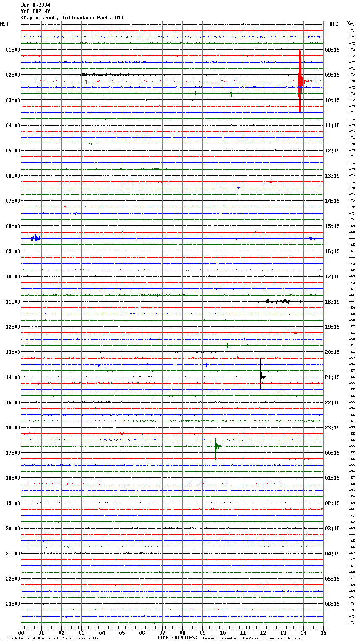Click the 'UTC' time zone label
The image size is (357, 644).
(x=334, y=24)
